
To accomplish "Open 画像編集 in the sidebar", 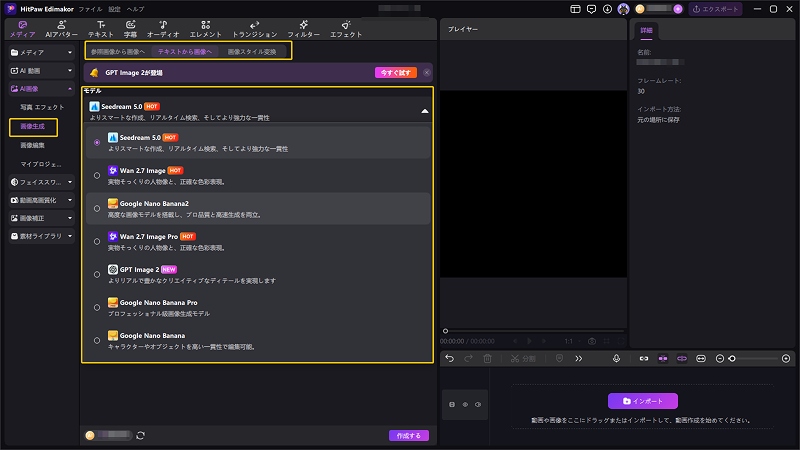I will click(33, 145).
